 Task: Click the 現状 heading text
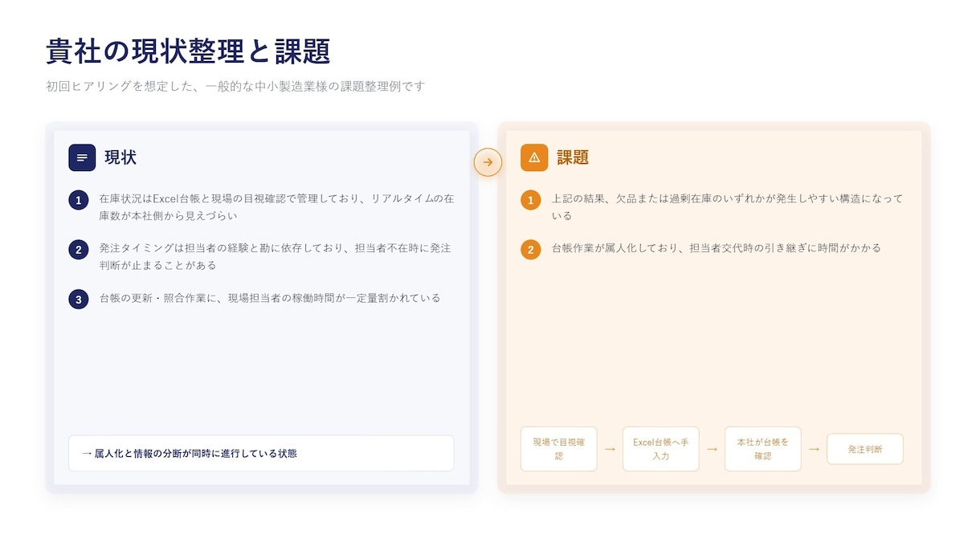[x=120, y=157]
